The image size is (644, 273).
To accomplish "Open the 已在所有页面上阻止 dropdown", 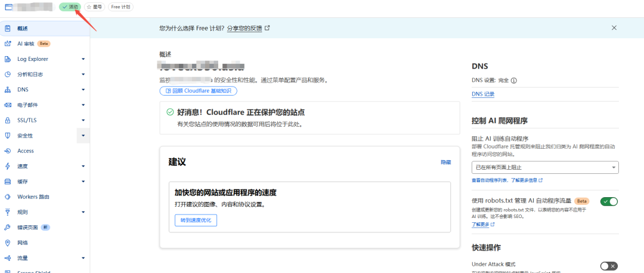I will (x=545, y=167).
